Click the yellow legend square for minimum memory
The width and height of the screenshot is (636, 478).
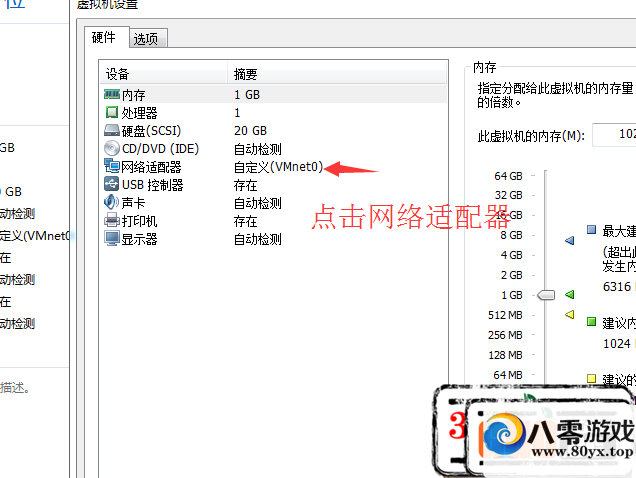pos(591,378)
